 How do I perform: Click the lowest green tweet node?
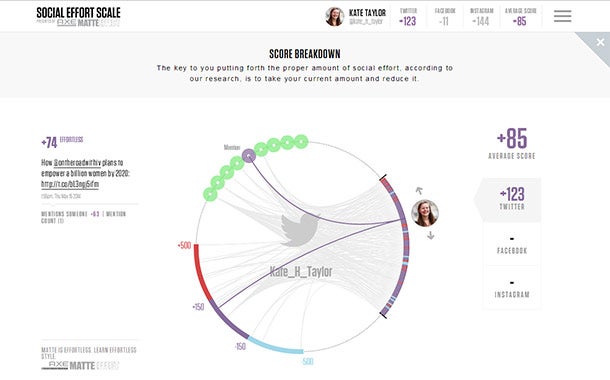[210, 194]
